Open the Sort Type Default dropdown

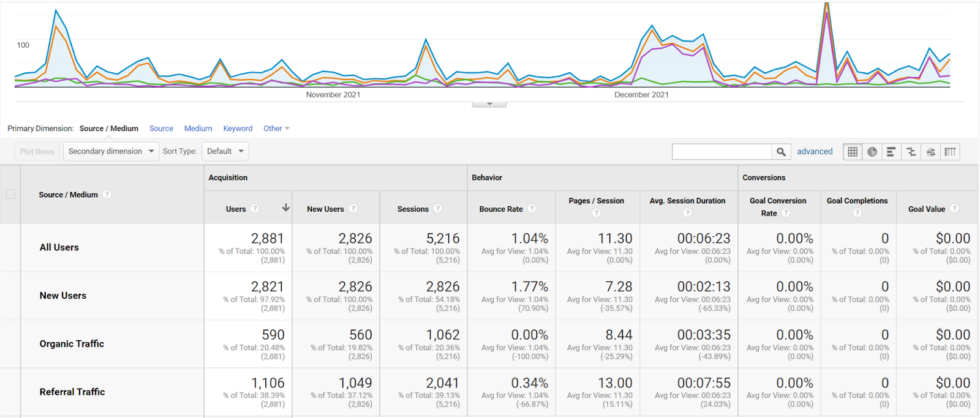pos(225,151)
